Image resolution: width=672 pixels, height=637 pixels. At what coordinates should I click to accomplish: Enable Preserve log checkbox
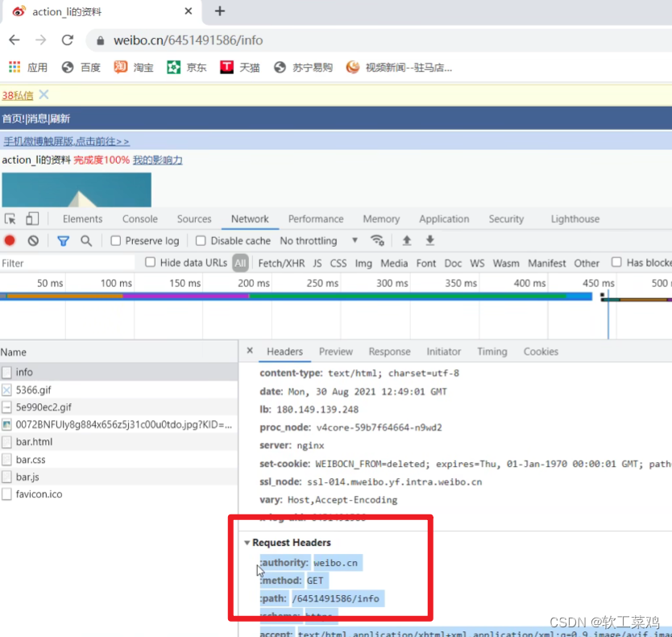click(x=116, y=240)
